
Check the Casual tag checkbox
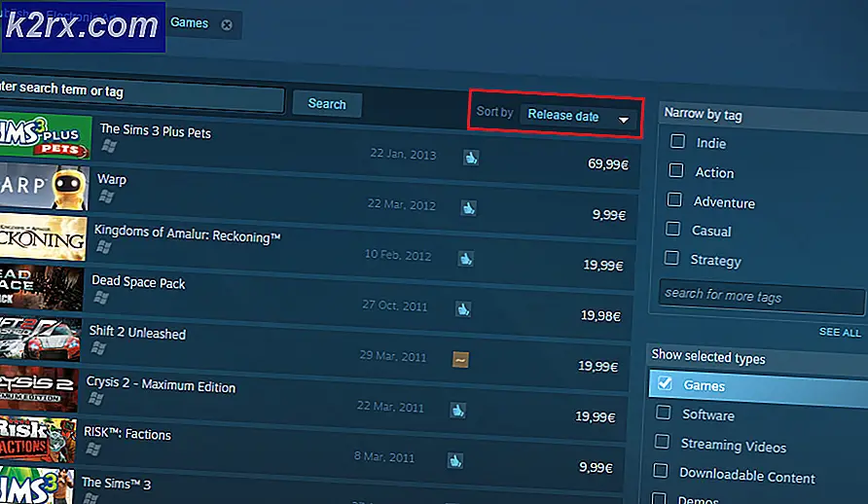click(673, 228)
